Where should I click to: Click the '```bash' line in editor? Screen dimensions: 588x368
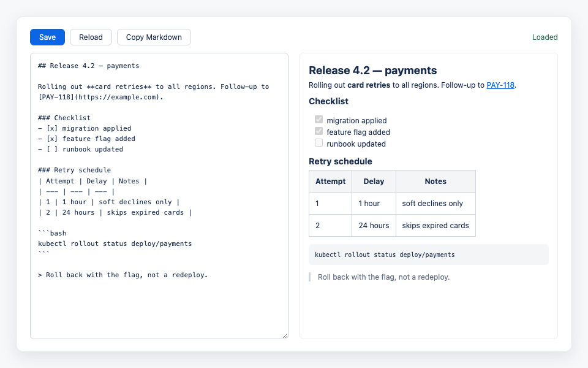click(52, 233)
